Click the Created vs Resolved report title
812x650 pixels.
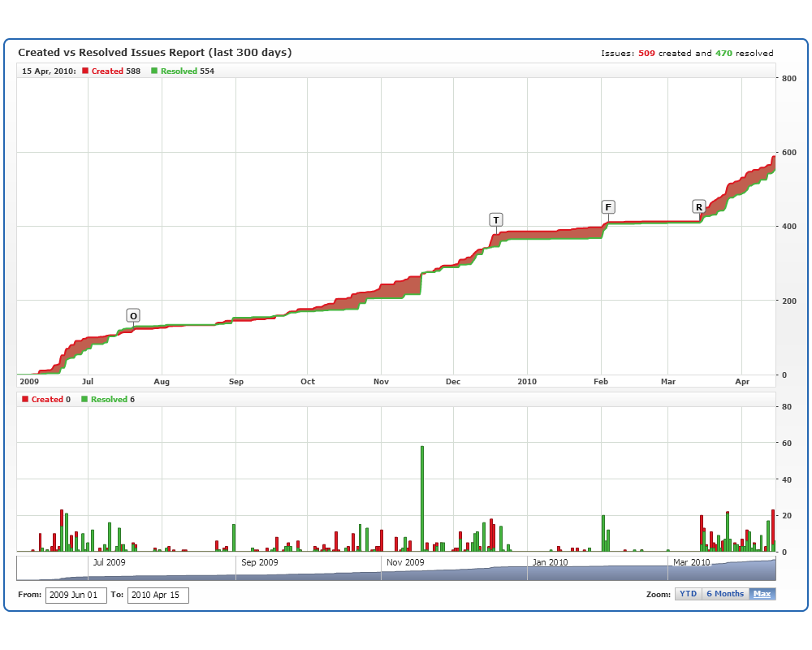(x=154, y=53)
